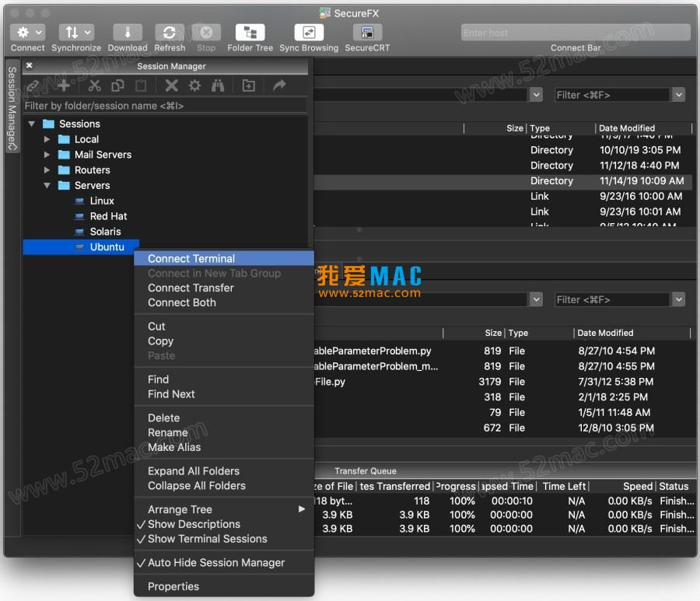Toggle Auto Hide Session Manager checkmark
This screenshot has width=700, height=601.
coord(224,562)
